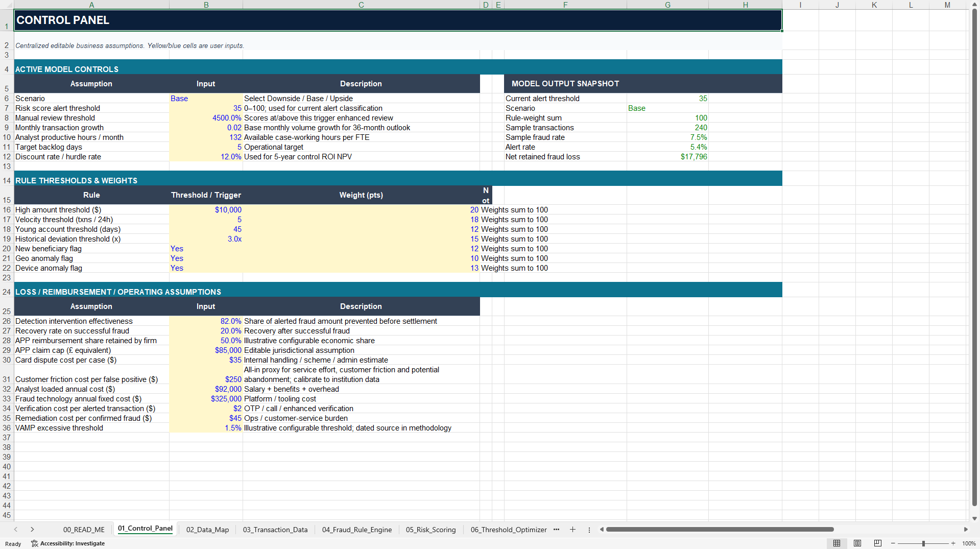Select column G header
The image size is (980, 549).
point(667,5)
